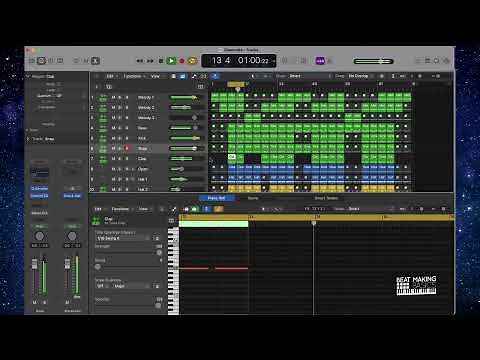Switch to the Score tab
Screen dimensions: 480x360
coord(253,198)
